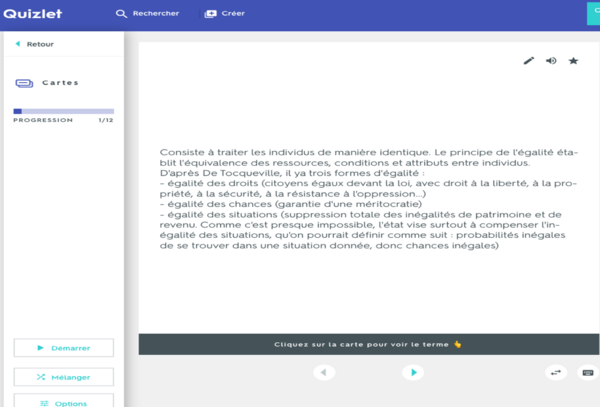Click the progression bar
Screen dimensions: 600x407
pos(63,111)
